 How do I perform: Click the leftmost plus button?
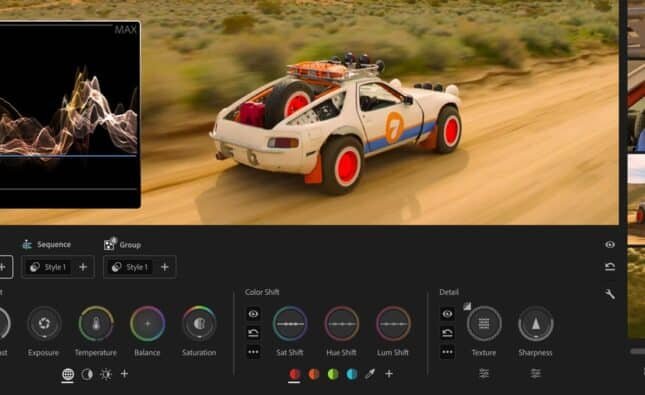pyautogui.click(x=3, y=267)
